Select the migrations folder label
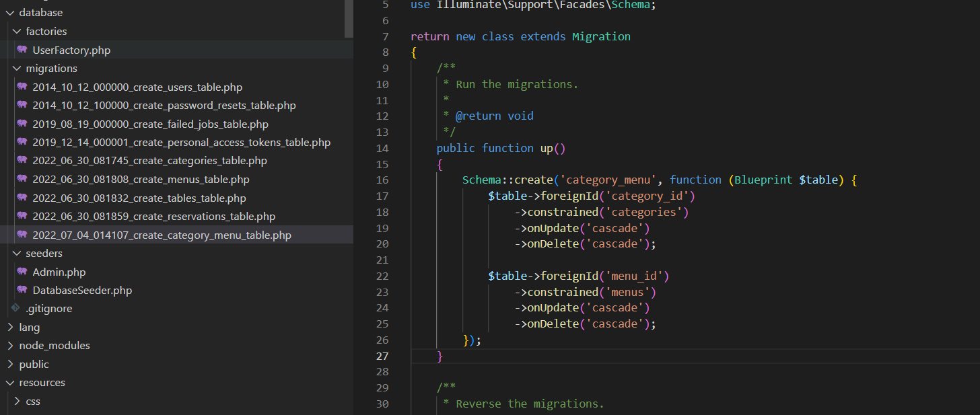The height and width of the screenshot is (415, 980). point(51,69)
